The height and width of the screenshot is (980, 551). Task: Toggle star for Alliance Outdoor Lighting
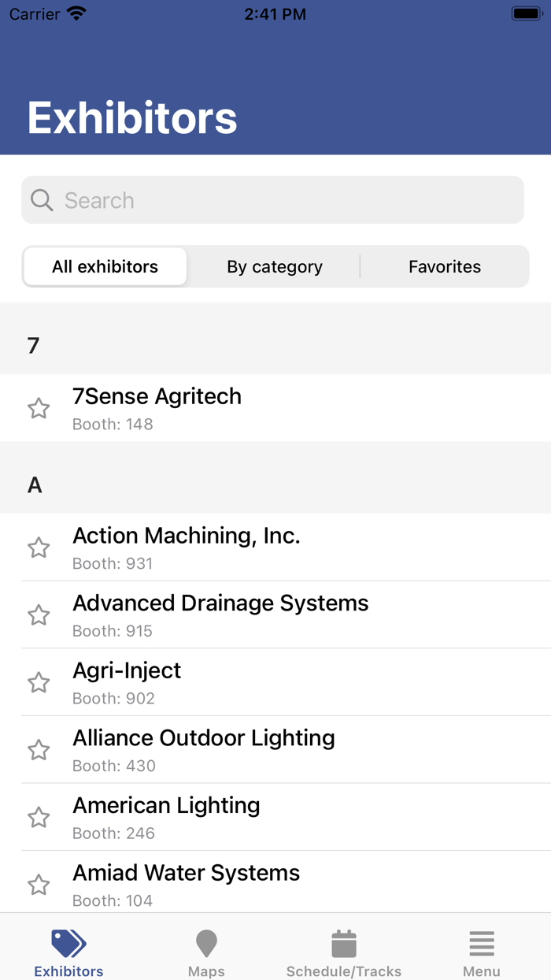(x=39, y=750)
